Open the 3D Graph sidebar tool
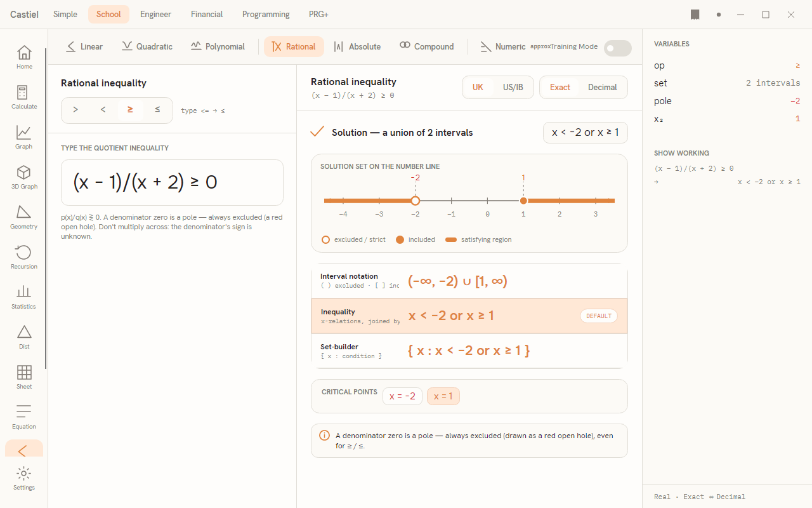This screenshot has width=812, height=508. click(x=24, y=177)
